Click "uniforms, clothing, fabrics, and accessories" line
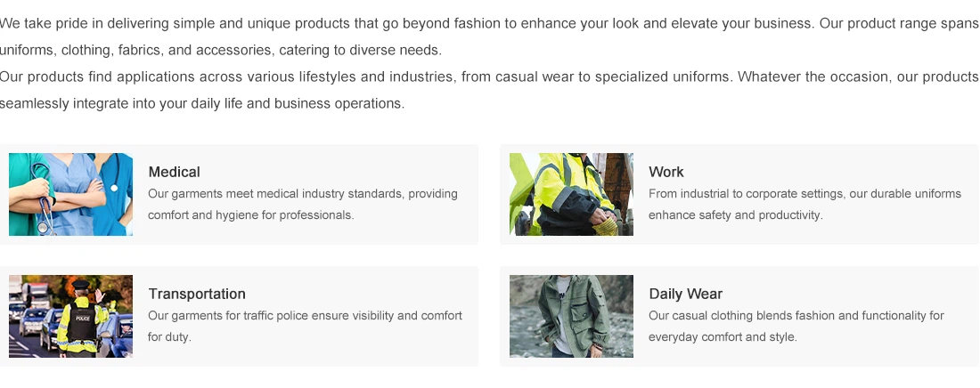The height and width of the screenshot is (388, 980). pos(221,50)
